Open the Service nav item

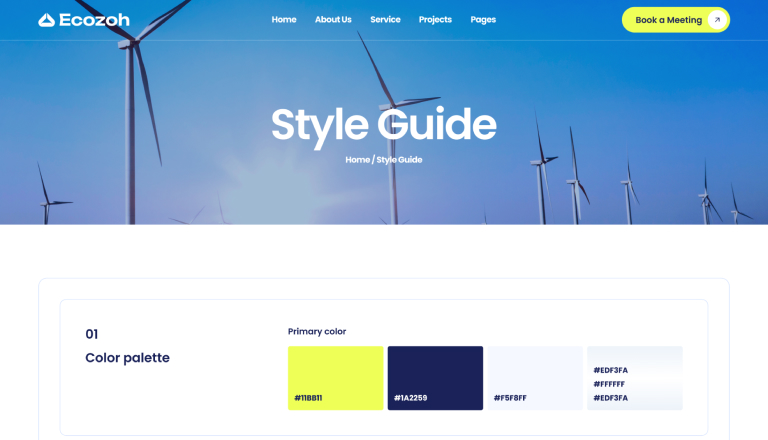(385, 20)
